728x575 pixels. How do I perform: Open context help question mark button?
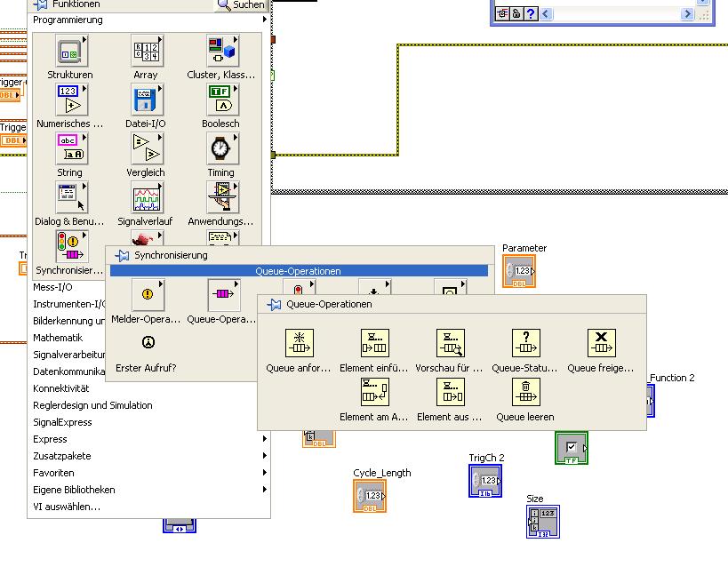(531, 14)
